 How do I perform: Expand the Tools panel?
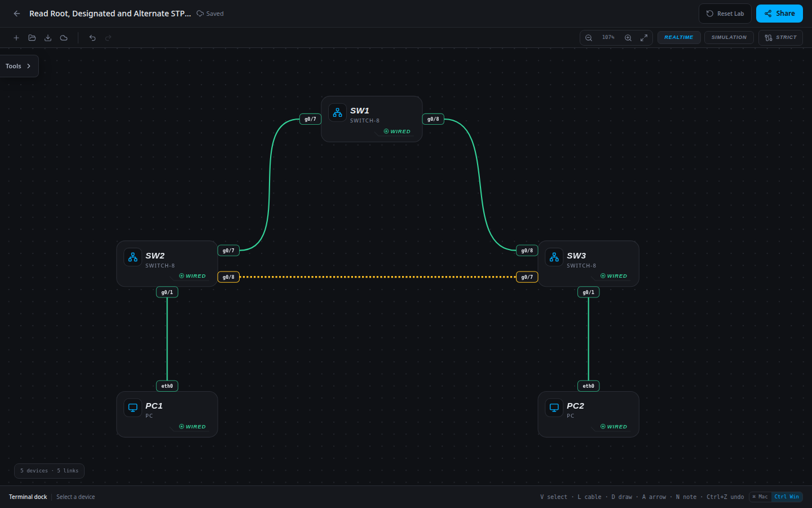[x=19, y=66]
